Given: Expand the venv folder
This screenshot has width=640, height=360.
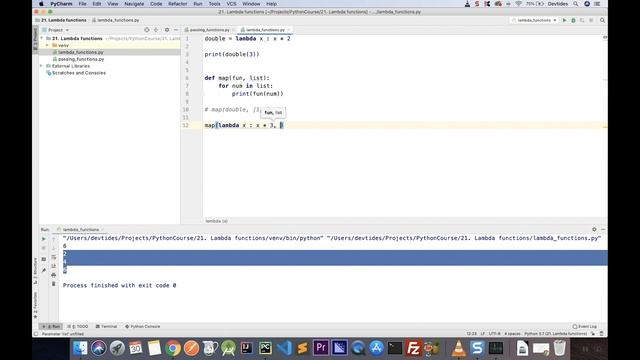Looking at the screenshot, I should click(x=47, y=45).
